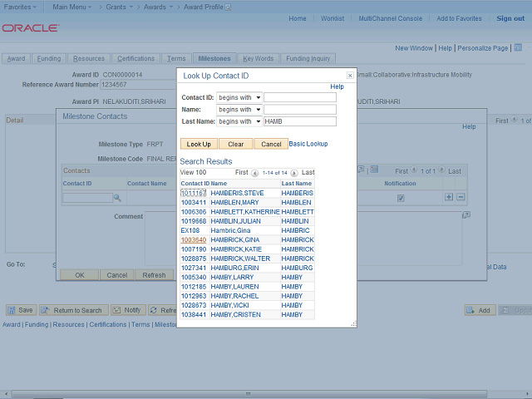Close the Look Up Contact ID dialog

pyautogui.click(x=350, y=76)
